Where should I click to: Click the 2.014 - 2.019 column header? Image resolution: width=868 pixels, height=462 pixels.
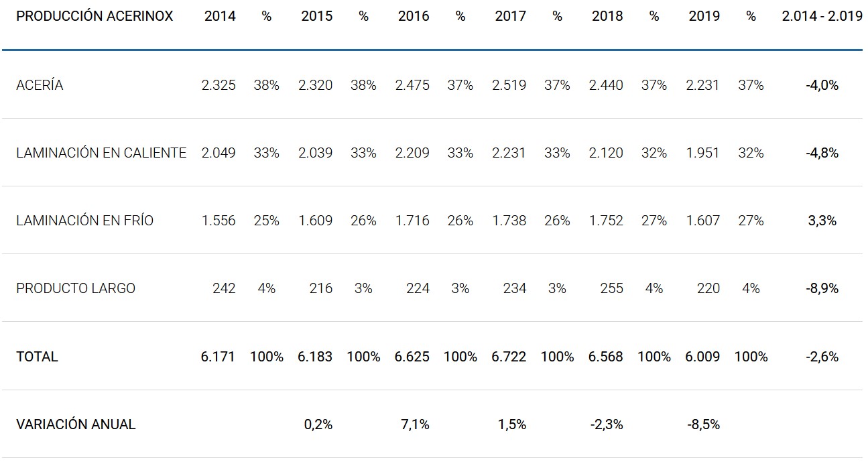822,17
